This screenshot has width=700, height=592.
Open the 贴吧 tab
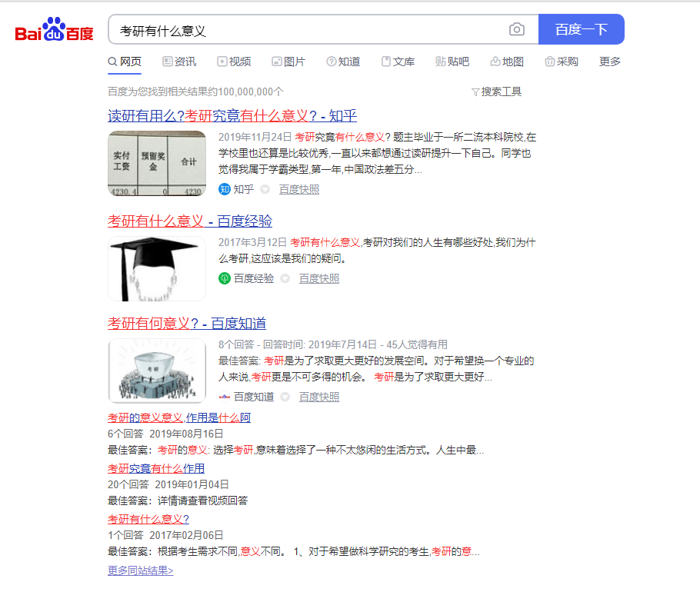pos(452,62)
